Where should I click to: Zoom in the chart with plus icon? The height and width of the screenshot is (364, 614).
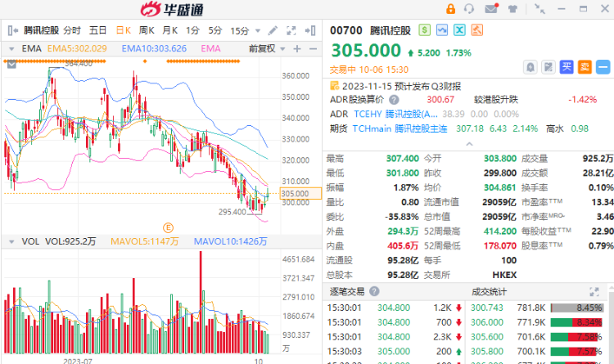point(297,48)
